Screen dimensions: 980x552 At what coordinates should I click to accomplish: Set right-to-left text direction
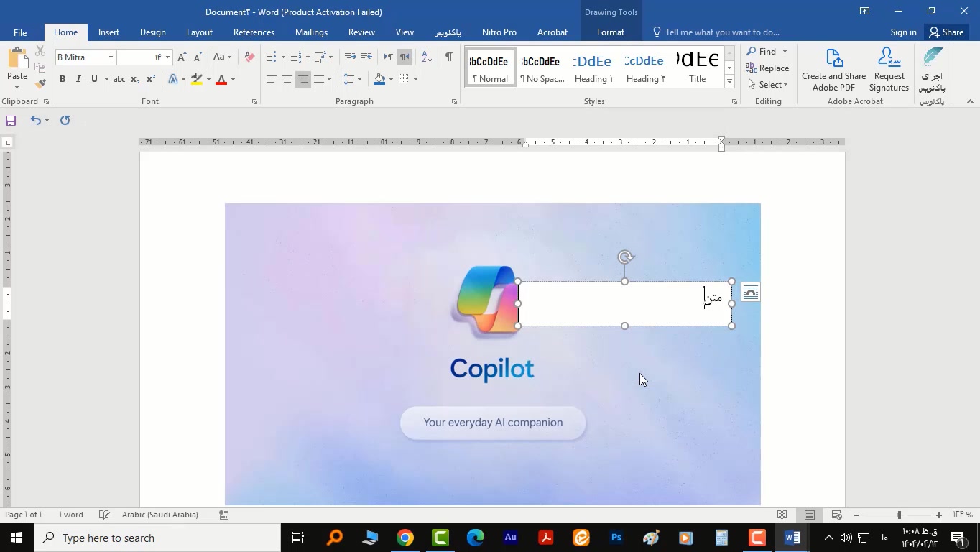coord(405,57)
